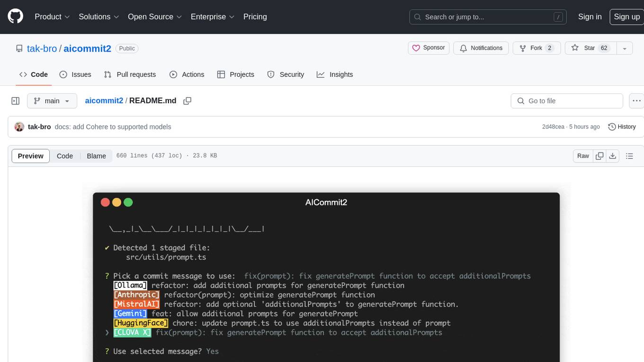The width and height of the screenshot is (644, 362).
Task: Click the Sponsor heart button
Action: 429,48
